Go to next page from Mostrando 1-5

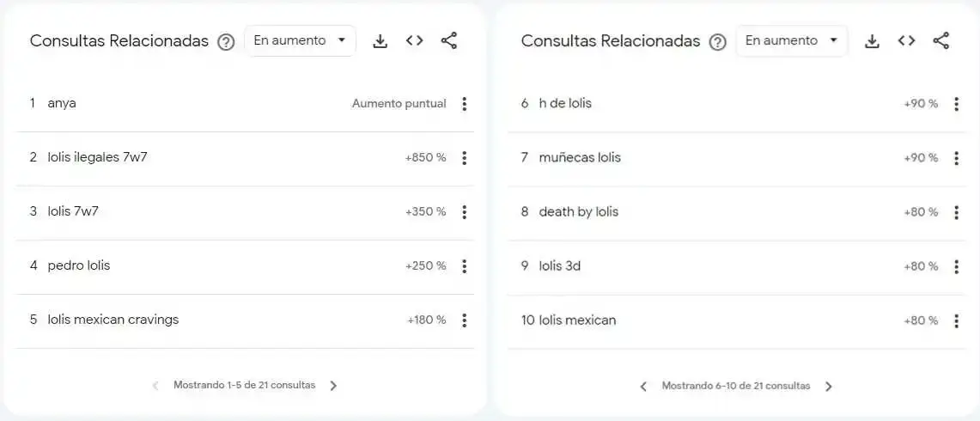[x=333, y=386]
